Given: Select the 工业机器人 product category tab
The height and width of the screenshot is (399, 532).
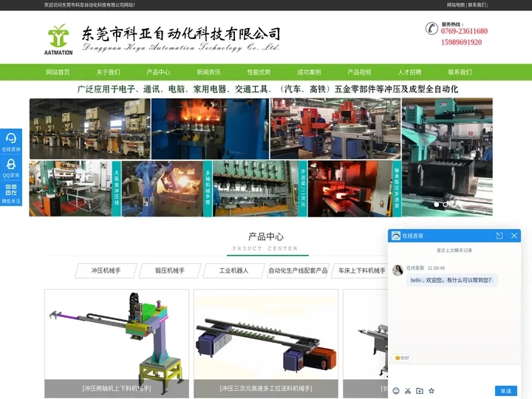Looking at the screenshot, I should [233, 271].
